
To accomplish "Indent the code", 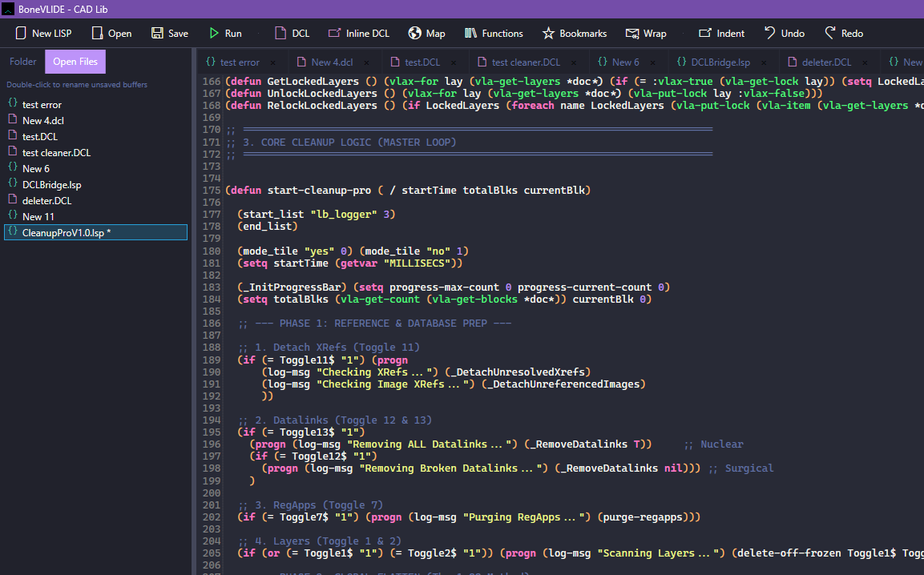I will point(722,34).
